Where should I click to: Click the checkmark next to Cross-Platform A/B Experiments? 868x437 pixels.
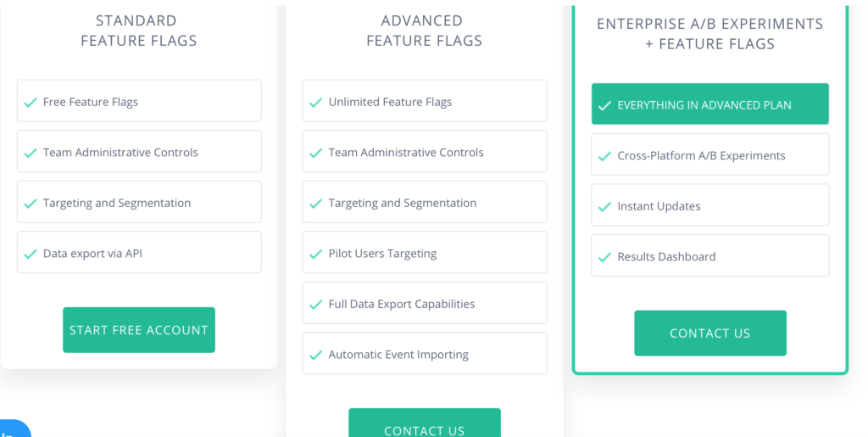[604, 156]
